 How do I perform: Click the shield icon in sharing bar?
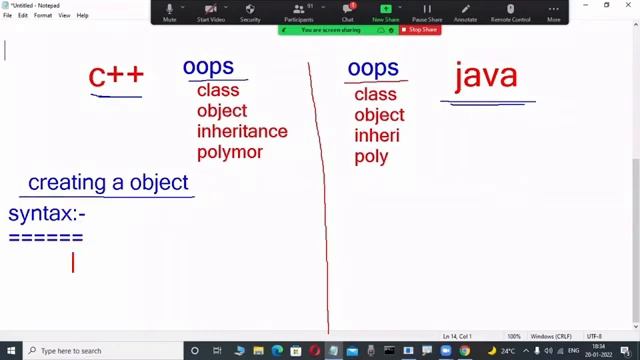391,30
